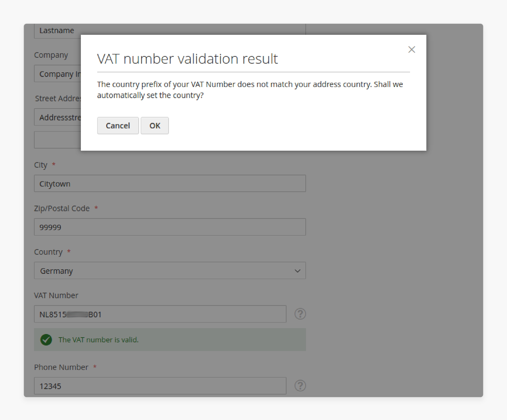Close the VAT validation dialog with X

pyautogui.click(x=412, y=49)
